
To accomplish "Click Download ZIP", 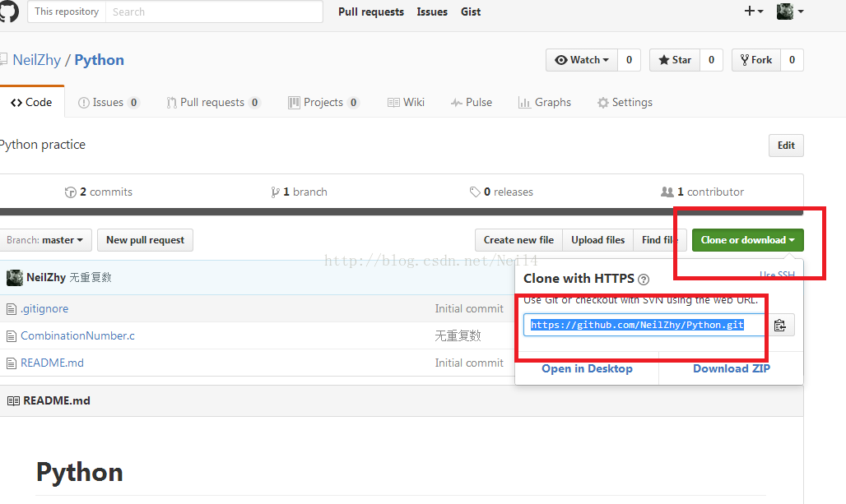I will click(732, 368).
